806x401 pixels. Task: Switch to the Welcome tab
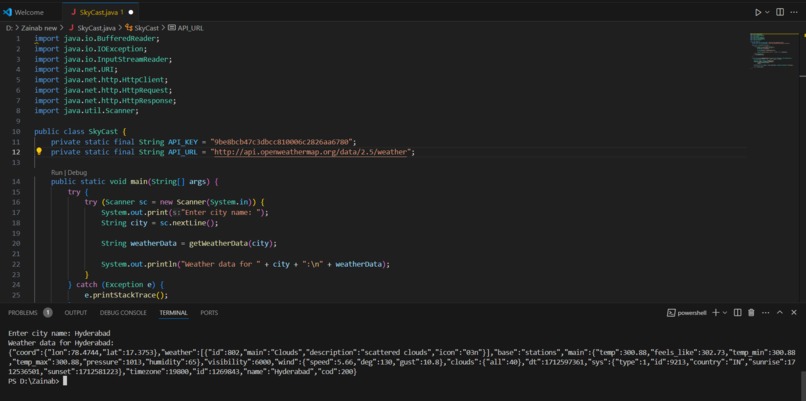tap(28, 12)
